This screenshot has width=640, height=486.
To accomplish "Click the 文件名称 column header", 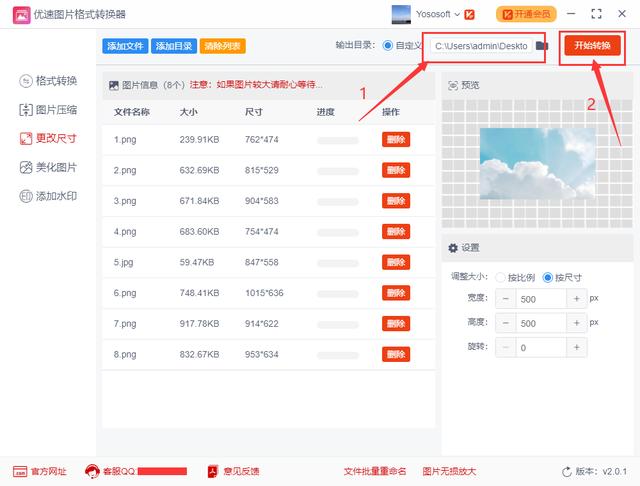I will pyautogui.click(x=131, y=112).
